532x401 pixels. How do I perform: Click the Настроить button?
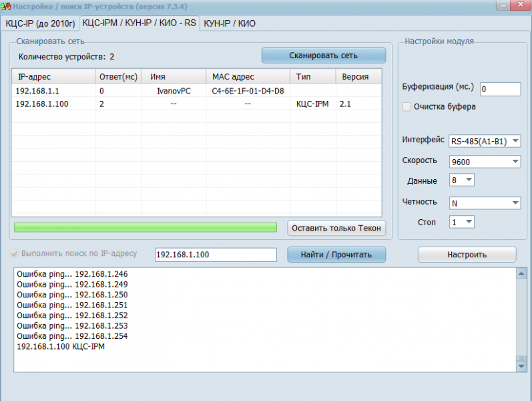pyautogui.click(x=467, y=255)
